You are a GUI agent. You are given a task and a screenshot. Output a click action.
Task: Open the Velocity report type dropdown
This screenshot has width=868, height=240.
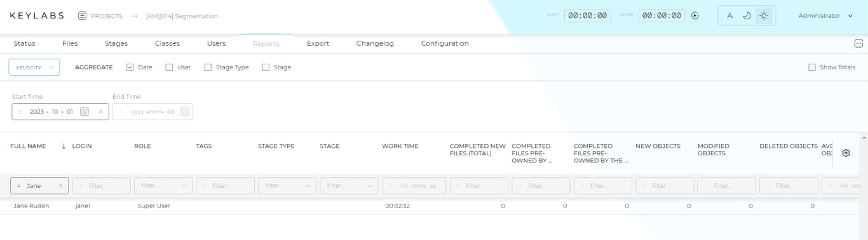[x=34, y=67]
